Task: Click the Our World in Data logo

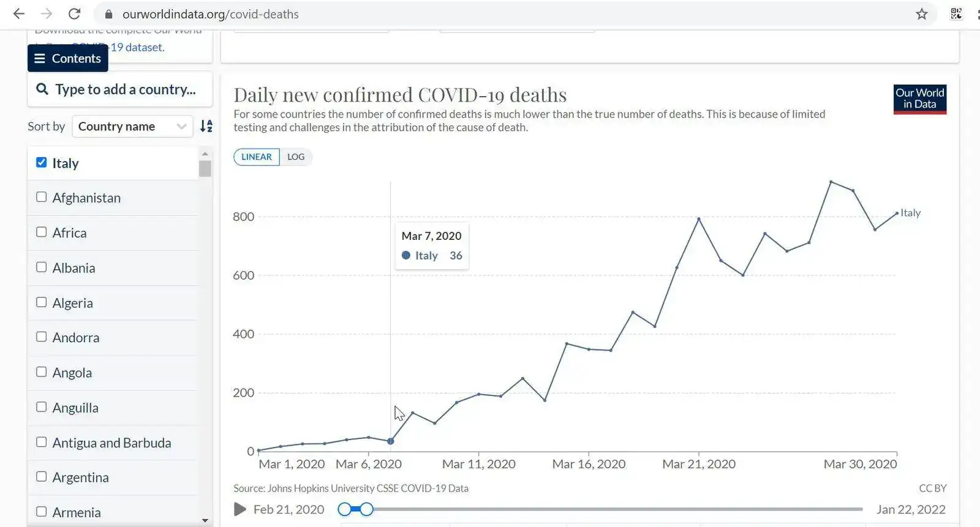Action: (x=919, y=99)
